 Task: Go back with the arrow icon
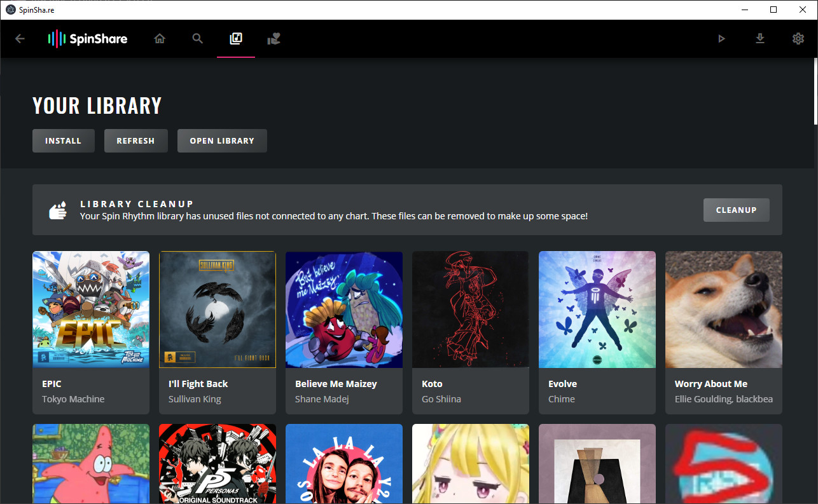pyautogui.click(x=20, y=39)
